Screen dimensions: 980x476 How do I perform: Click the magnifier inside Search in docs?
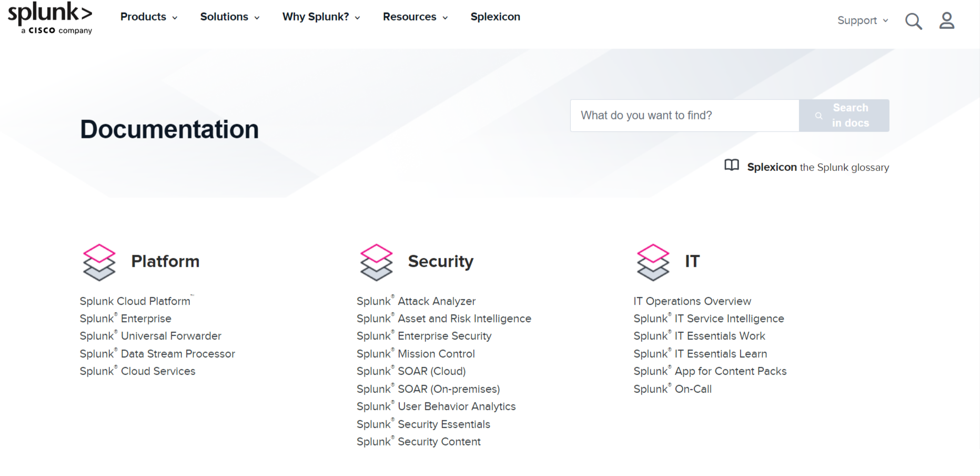pos(819,116)
